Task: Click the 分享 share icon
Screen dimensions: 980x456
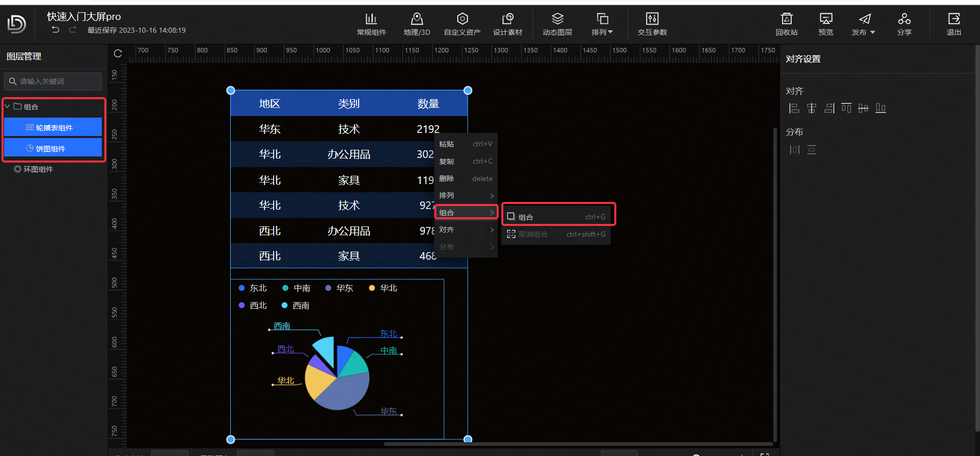Action: point(904,24)
